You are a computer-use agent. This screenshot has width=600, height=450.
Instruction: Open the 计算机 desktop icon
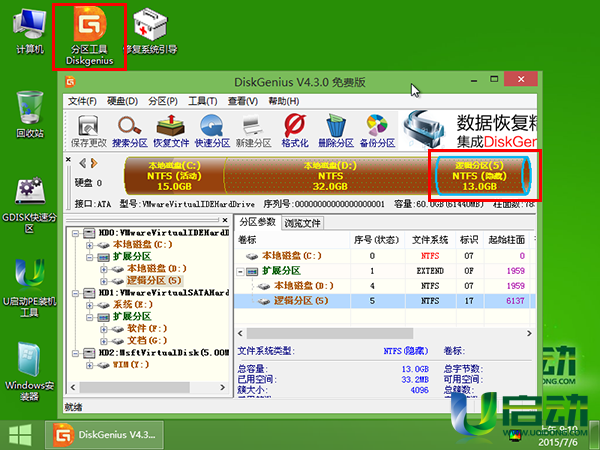tap(30, 32)
